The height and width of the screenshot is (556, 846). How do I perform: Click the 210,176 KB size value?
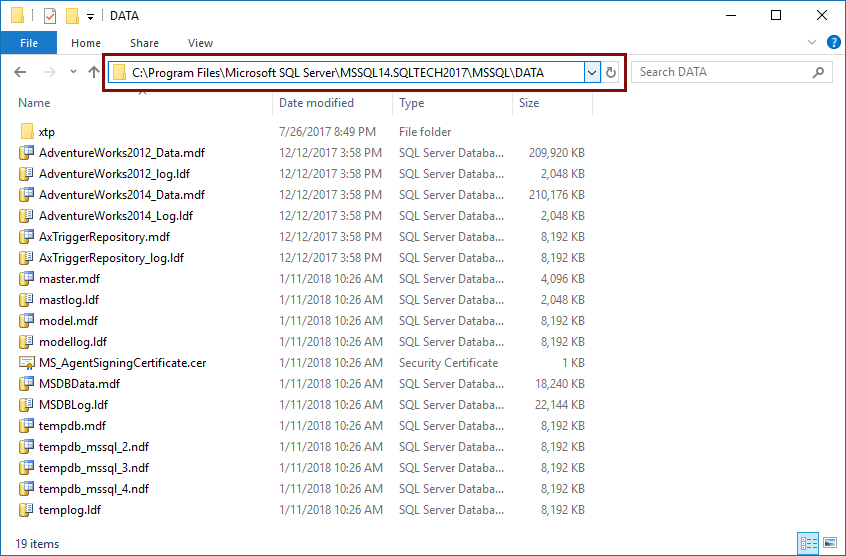point(556,195)
